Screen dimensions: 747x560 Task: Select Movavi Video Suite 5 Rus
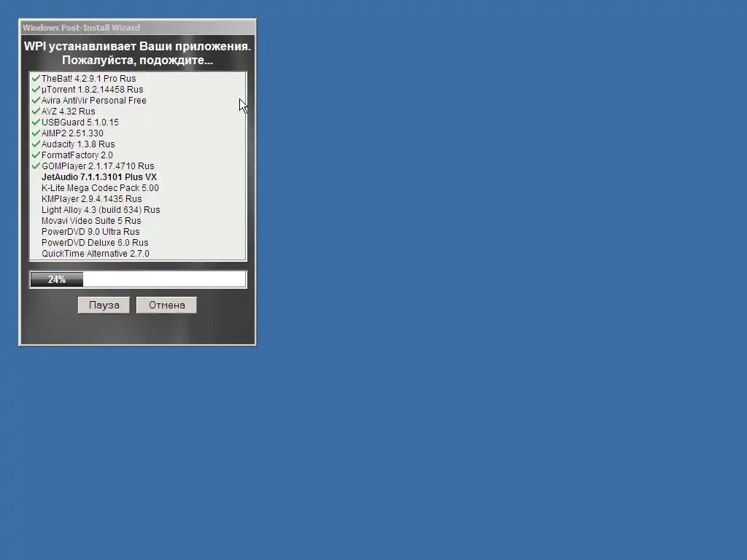click(91, 221)
